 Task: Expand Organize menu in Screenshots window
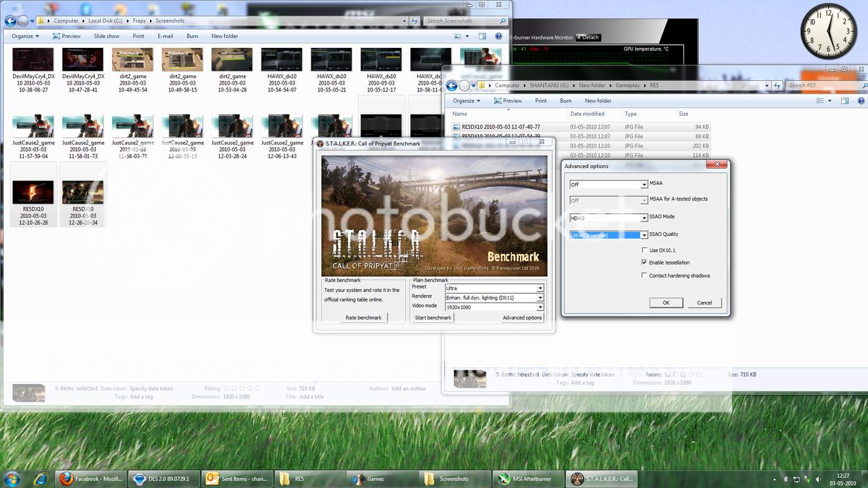(25, 36)
